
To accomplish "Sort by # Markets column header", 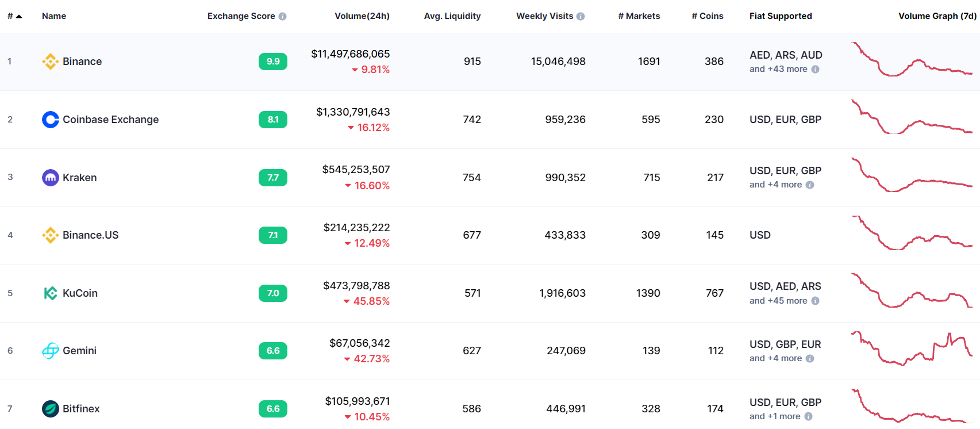I will point(639,16).
